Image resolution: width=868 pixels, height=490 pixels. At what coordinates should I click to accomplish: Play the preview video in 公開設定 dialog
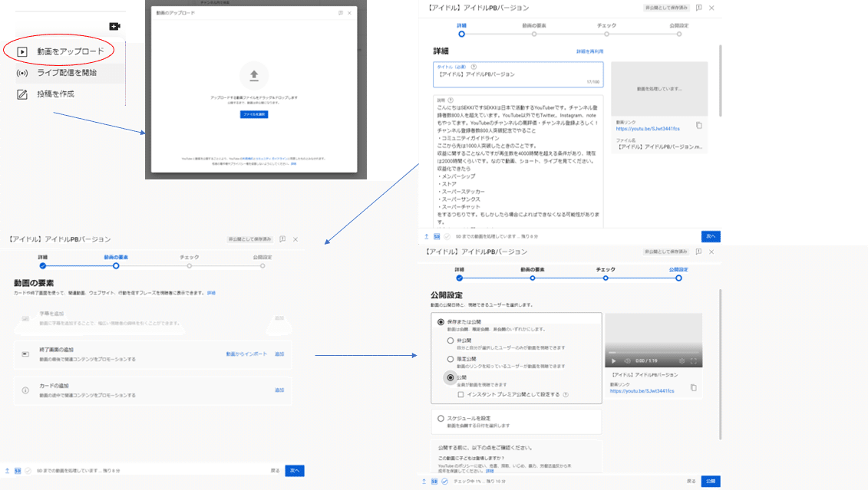613,361
